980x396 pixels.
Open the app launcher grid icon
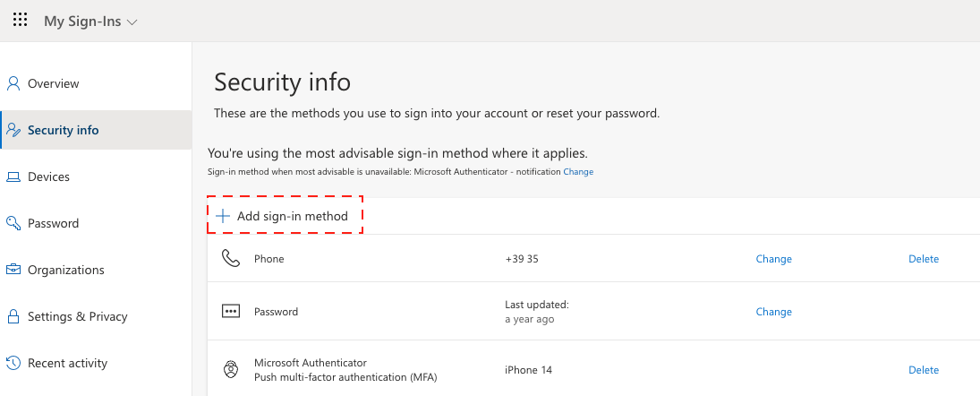20,21
